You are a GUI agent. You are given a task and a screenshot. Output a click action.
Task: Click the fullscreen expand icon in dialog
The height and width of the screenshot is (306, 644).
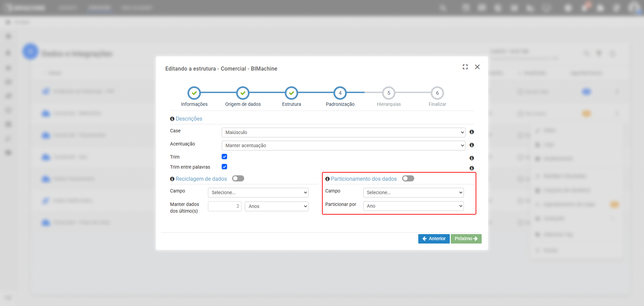tap(465, 67)
